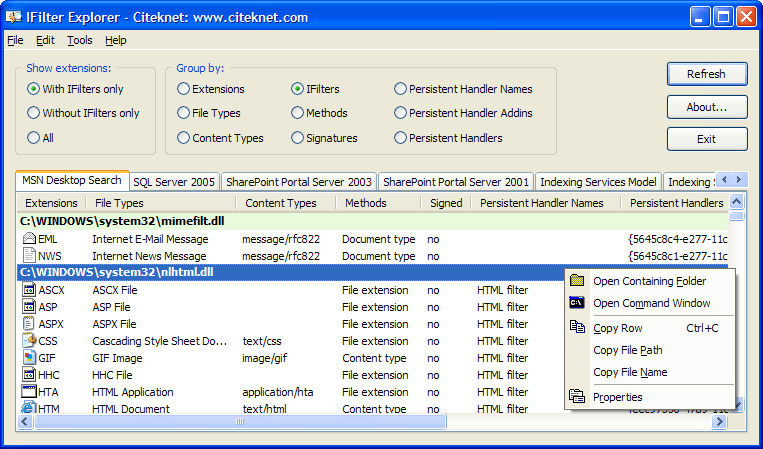Click the EML envelope file icon
Viewport: 763px width, 449px height.
point(29,239)
